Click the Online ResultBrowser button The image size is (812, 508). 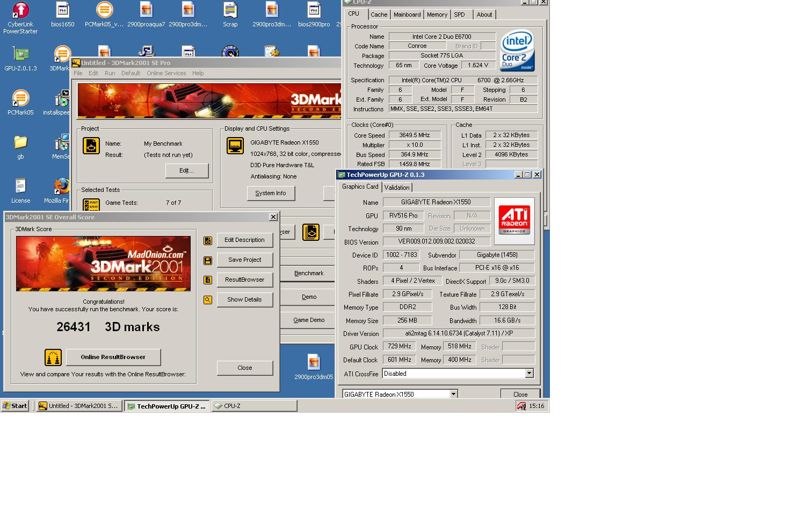point(113,357)
